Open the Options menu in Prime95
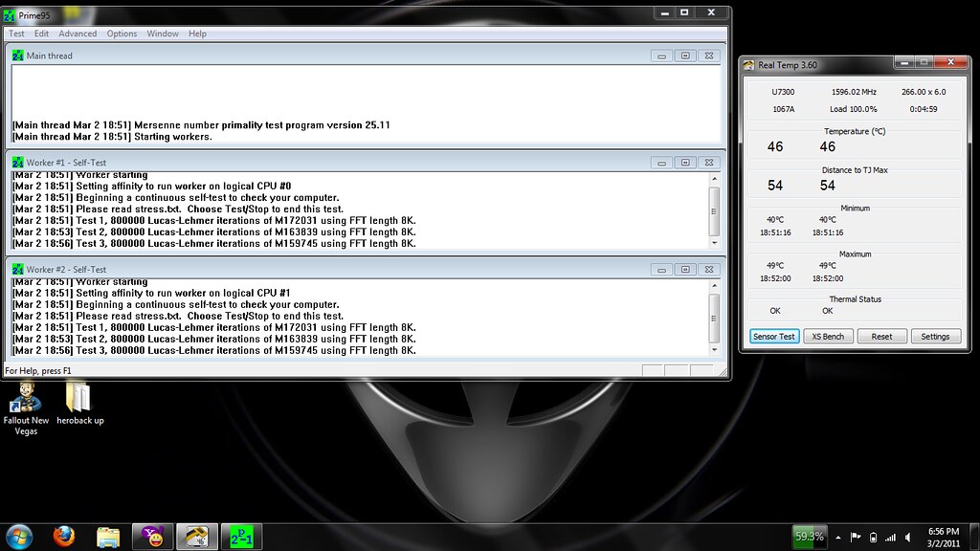 122,33
